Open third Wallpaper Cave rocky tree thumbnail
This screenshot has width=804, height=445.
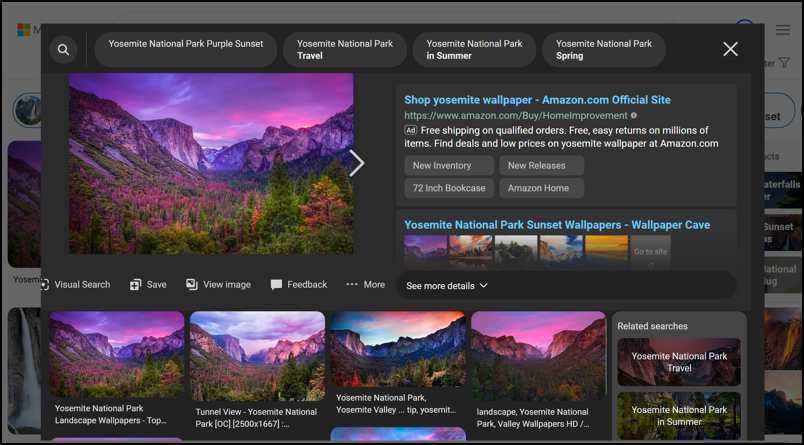(516, 252)
